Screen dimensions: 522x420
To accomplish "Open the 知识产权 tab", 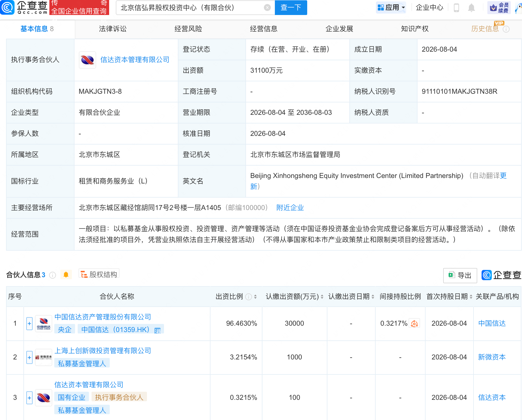I will click(x=415, y=29).
